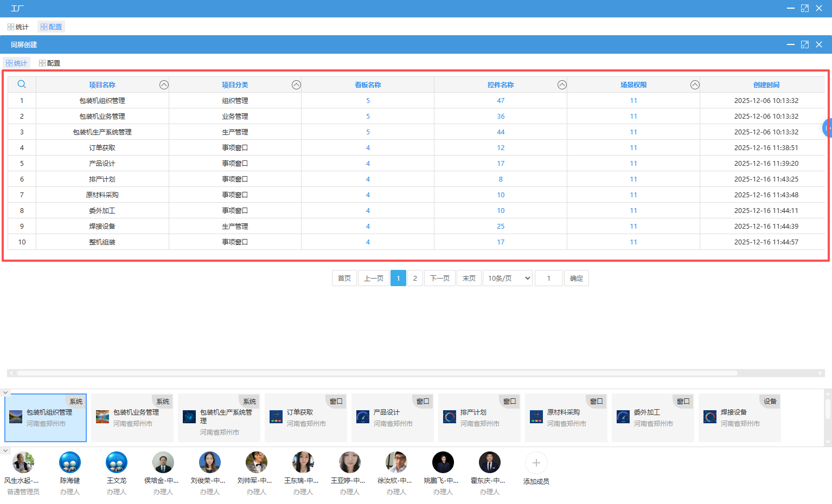
Task: Click the search magnifier icon in table header
Action: [x=22, y=85]
